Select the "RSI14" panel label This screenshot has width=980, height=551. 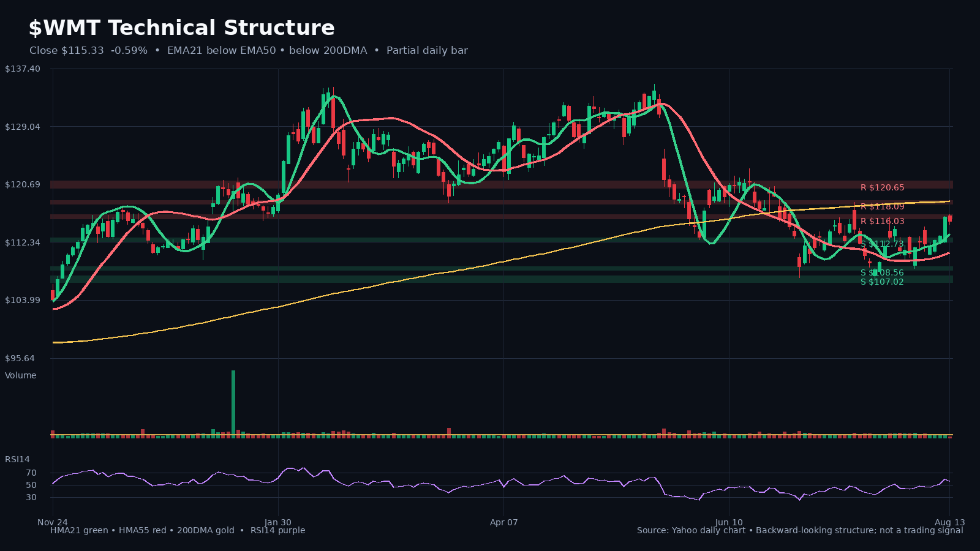click(17, 459)
